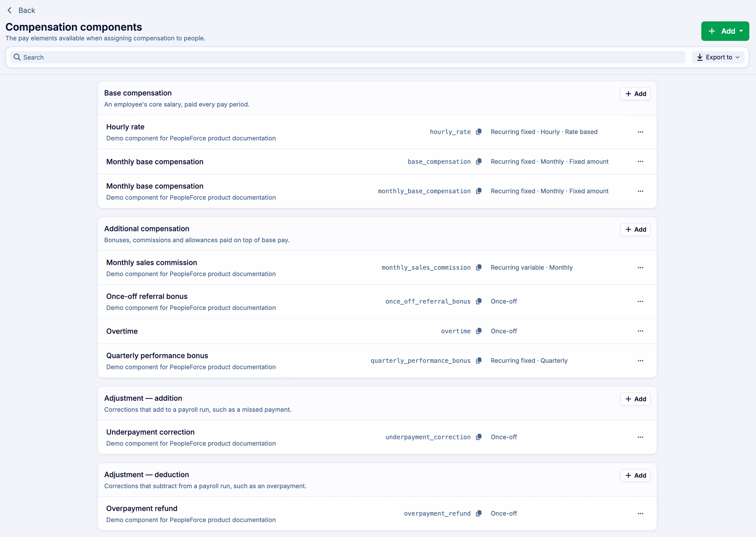Click the Underpayment correction title

coord(150,432)
